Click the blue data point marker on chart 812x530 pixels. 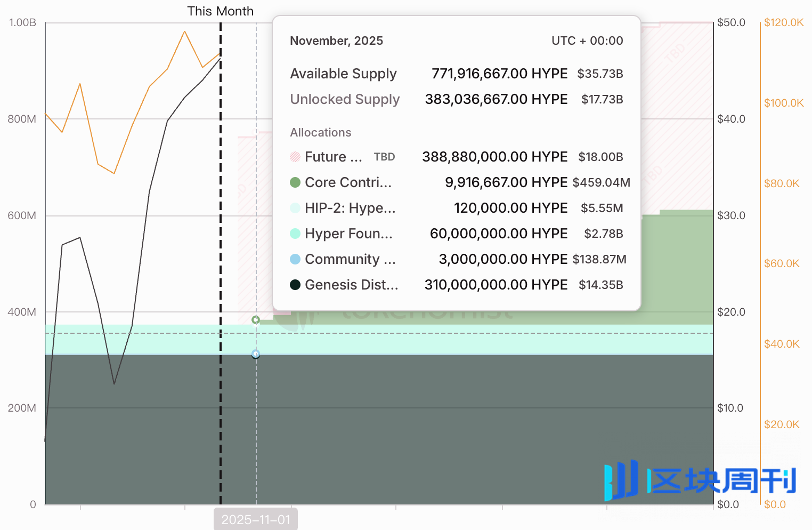[256, 354]
